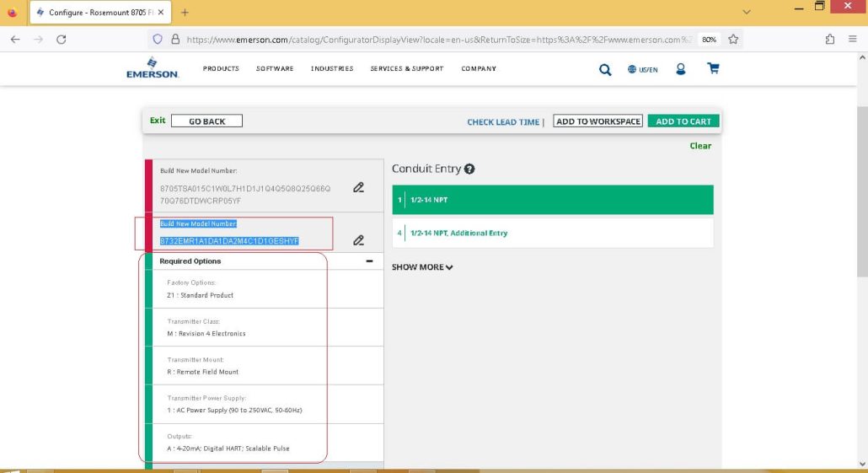Expand SHOW MORE conduit options
Viewport: 868px width, 473px height.
(x=422, y=267)
